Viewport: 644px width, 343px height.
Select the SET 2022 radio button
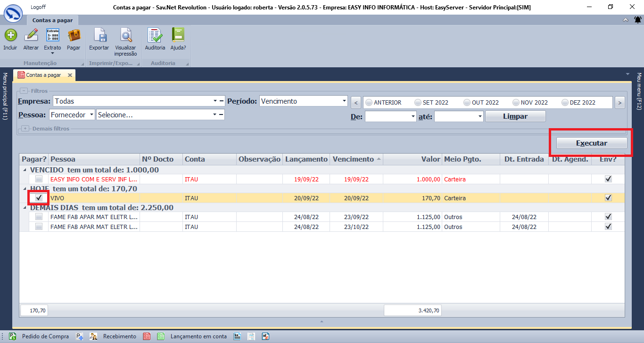[x=418, y=102]
